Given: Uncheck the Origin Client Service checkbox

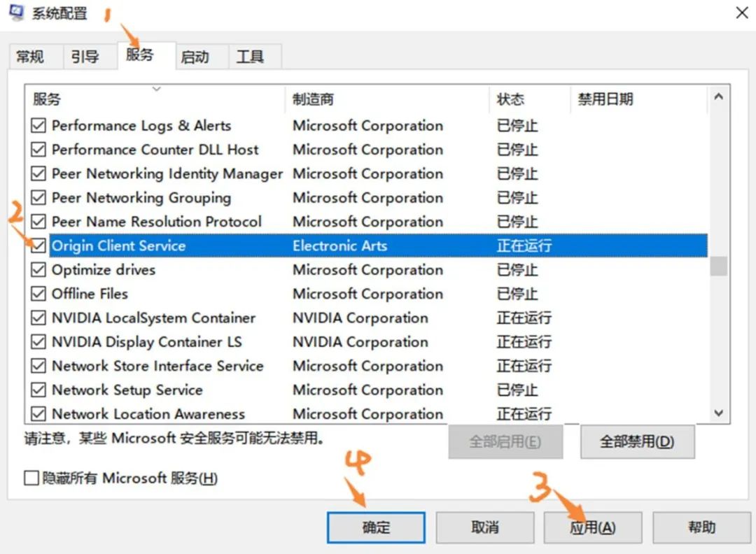Looking at the screenshot, I should pos(38,246).
